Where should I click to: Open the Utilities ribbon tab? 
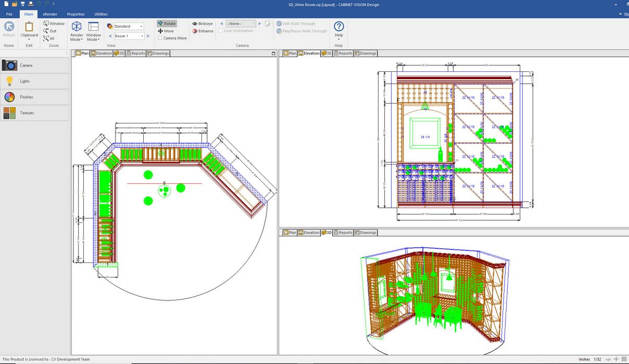pos(101,14)
